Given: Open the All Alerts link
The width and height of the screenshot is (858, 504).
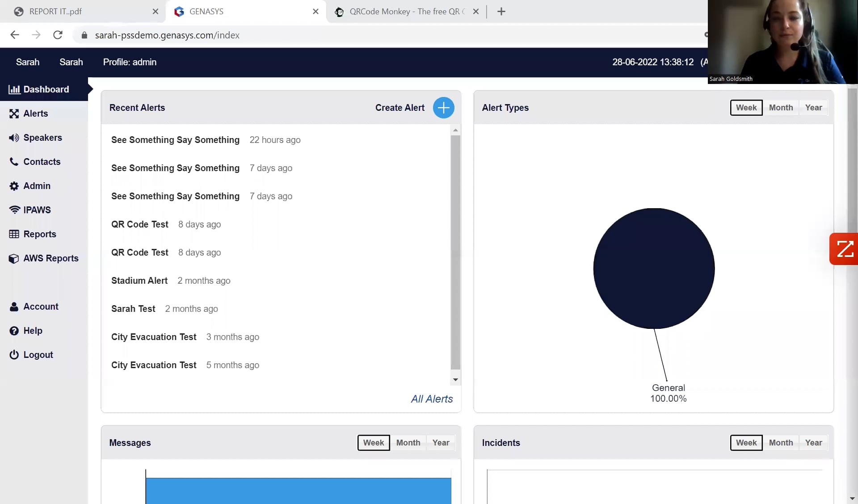Looking at the screenshot, I should [432, 399].
